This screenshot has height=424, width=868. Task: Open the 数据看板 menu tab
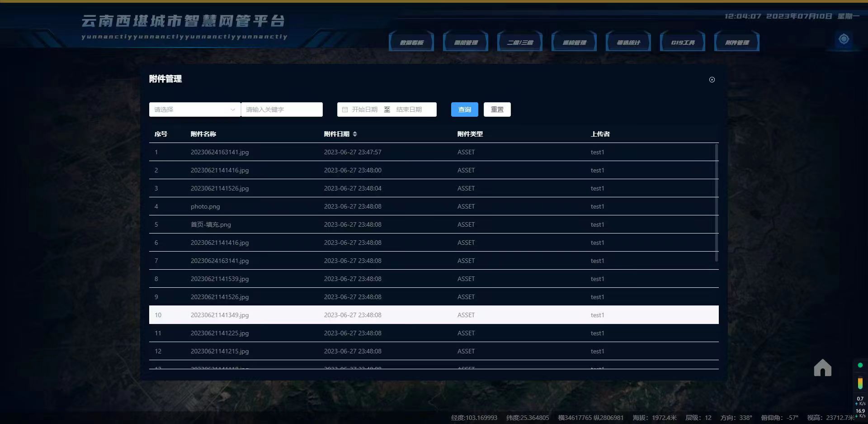411,42
